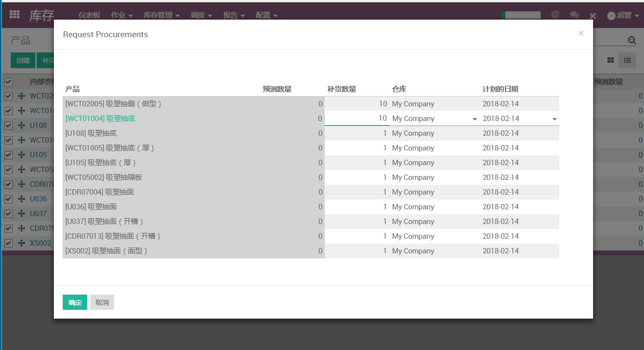Viewport: 644px width, 350px height.
Task: Click the @ mentions icon in navbar
Action: point(555,15)
